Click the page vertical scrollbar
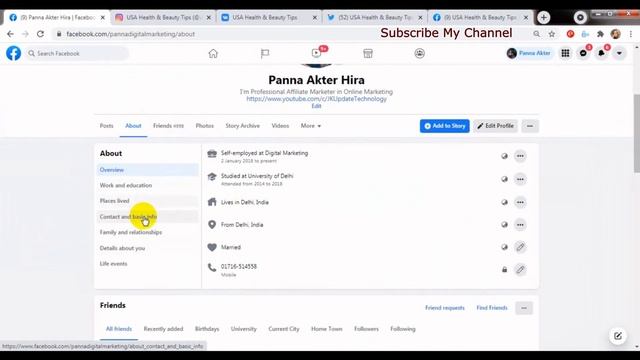This screenshot has width=640, height=360. coord(636,133)
